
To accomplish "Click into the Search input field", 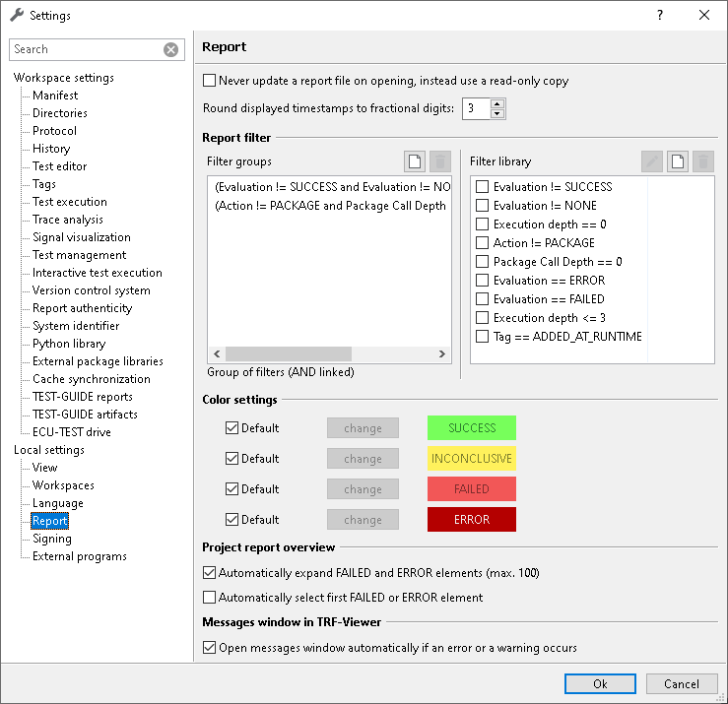I will point(87,49).
